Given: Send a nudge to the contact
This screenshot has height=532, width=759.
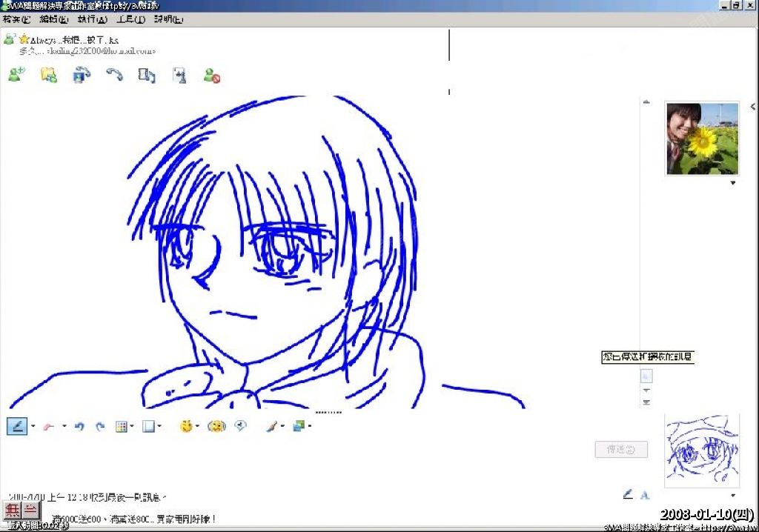Looking at the screenshot, I should click(x=240, y=426).
